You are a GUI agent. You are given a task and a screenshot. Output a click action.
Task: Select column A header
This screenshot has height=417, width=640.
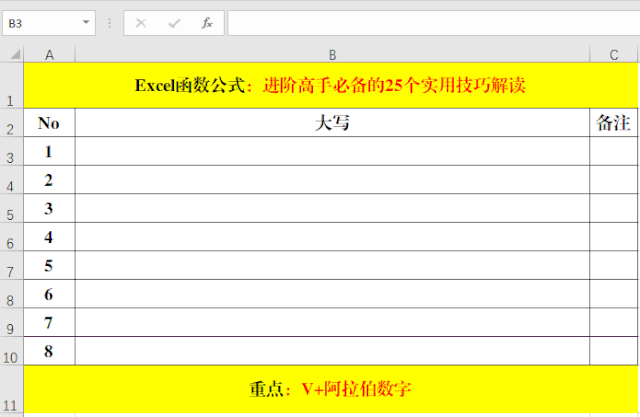click(x=49, y=55)
